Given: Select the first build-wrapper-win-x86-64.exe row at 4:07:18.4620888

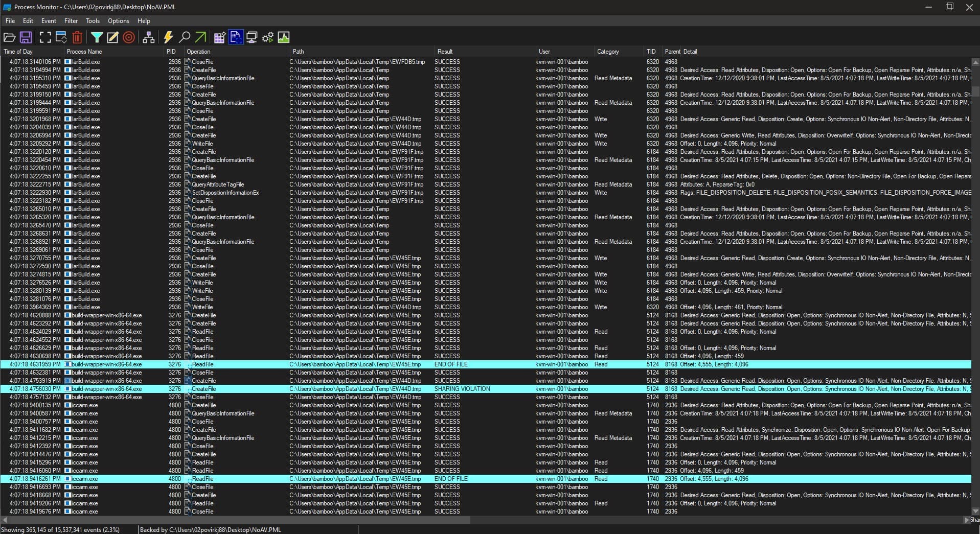Looking at the screenshot, I should tap(486, 315).
